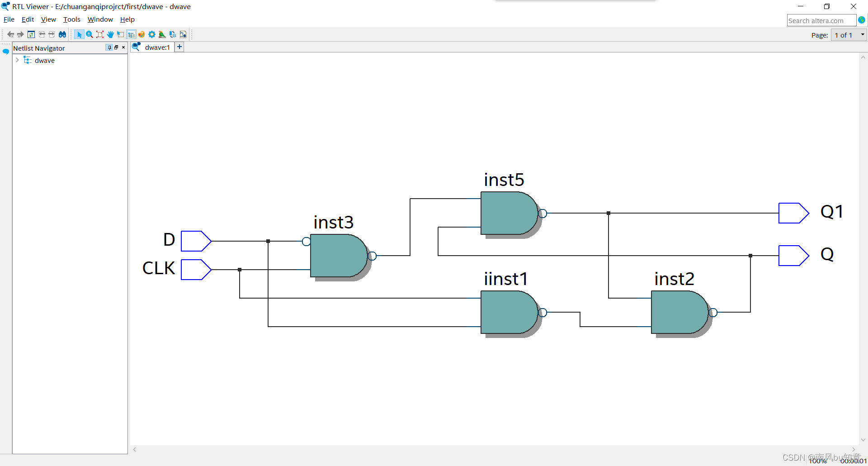The height and width of the screenshot is (466, 868).
Task: Open the Help menu
Action: click(x=127, y=19)
